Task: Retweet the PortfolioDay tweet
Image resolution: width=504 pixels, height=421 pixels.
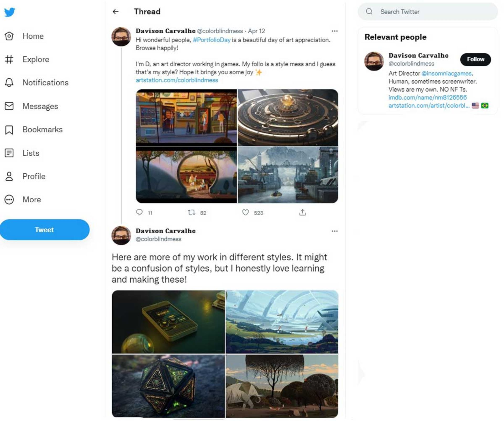Action: [x=191, y=212]
